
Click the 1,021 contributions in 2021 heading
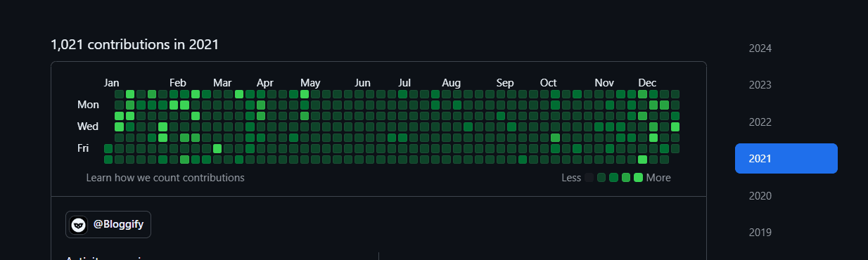[134, 44]
